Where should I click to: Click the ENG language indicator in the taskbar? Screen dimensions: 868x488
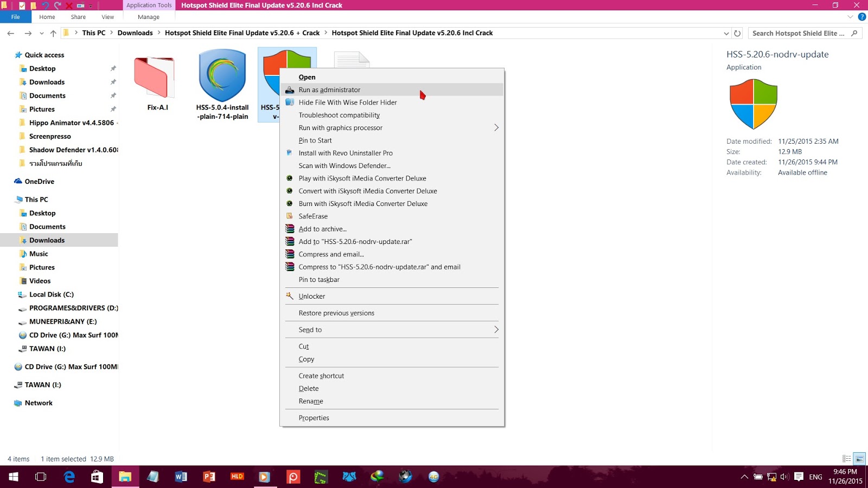tap(815, 477)
